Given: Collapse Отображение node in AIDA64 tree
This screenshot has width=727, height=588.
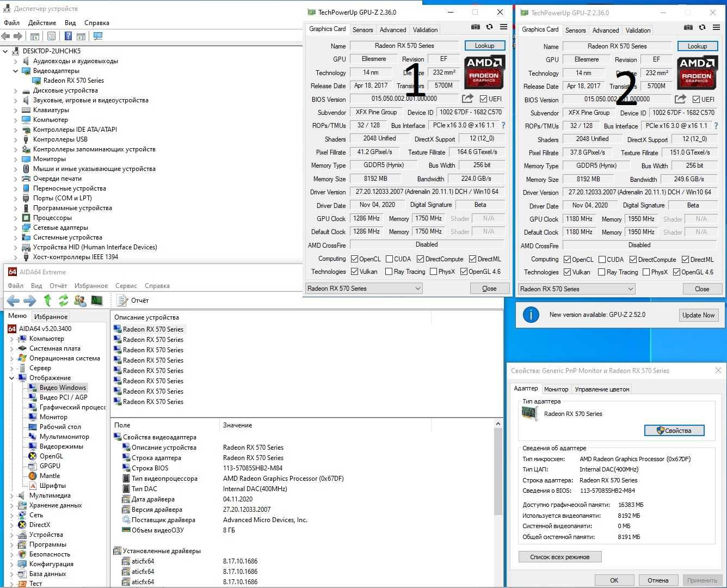Looking at the screenshot, I should pos(11,378).
